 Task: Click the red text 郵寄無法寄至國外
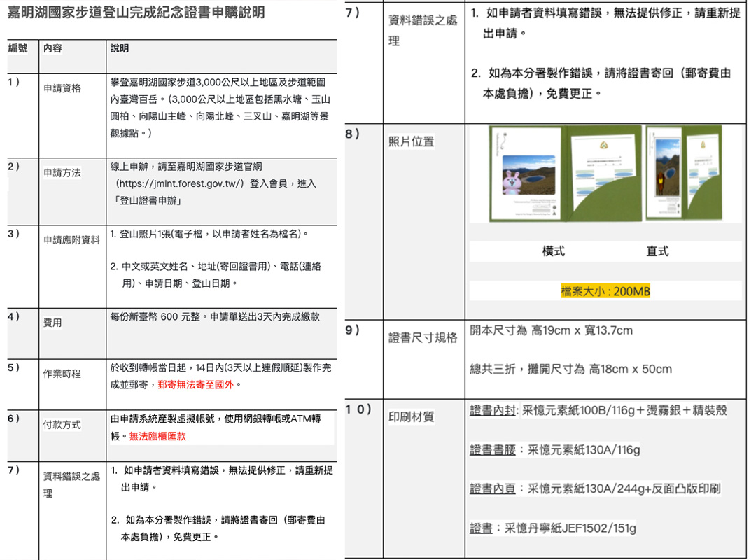pyautogui.click(x=199, y=384)
